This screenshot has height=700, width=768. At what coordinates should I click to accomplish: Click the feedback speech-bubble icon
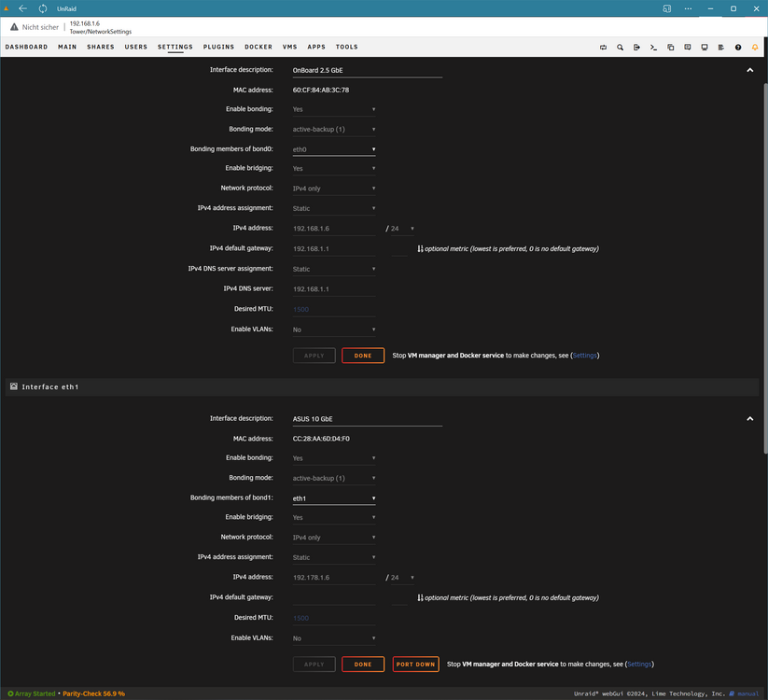pos(687,47)
